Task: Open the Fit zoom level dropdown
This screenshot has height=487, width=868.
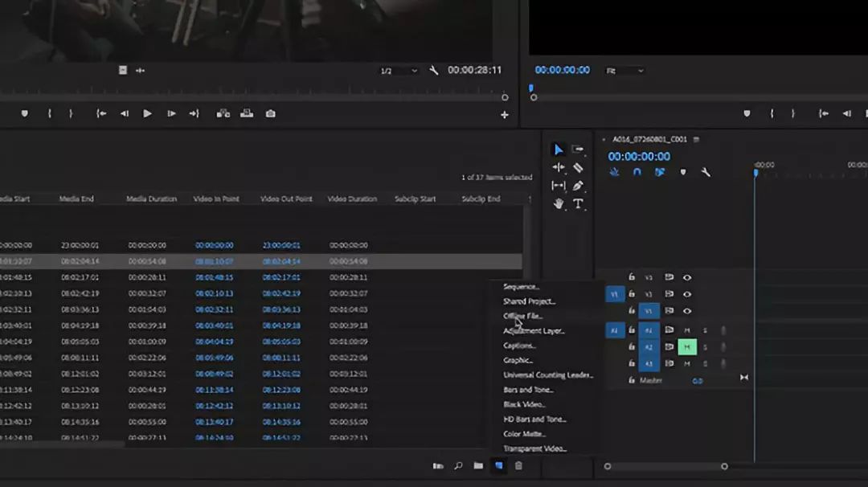Action: click(625, 71)
